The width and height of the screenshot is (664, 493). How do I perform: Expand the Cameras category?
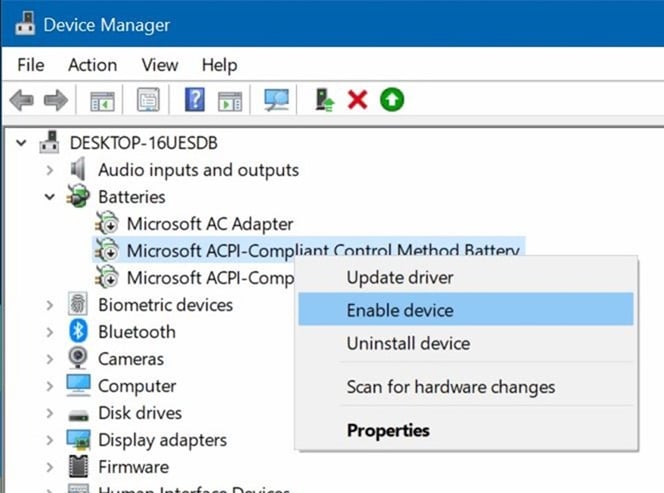click(50, 359)
